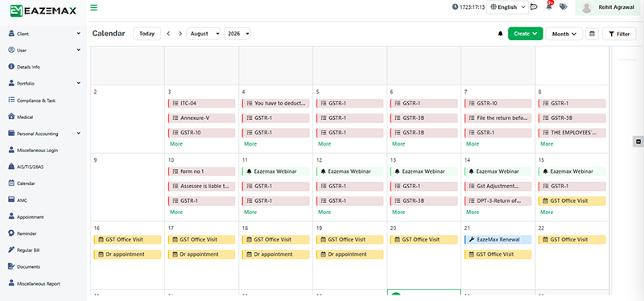Screen dimensions: 644x301
Task: Open the calendar picker icon button
Action: (x=592, y=34)
